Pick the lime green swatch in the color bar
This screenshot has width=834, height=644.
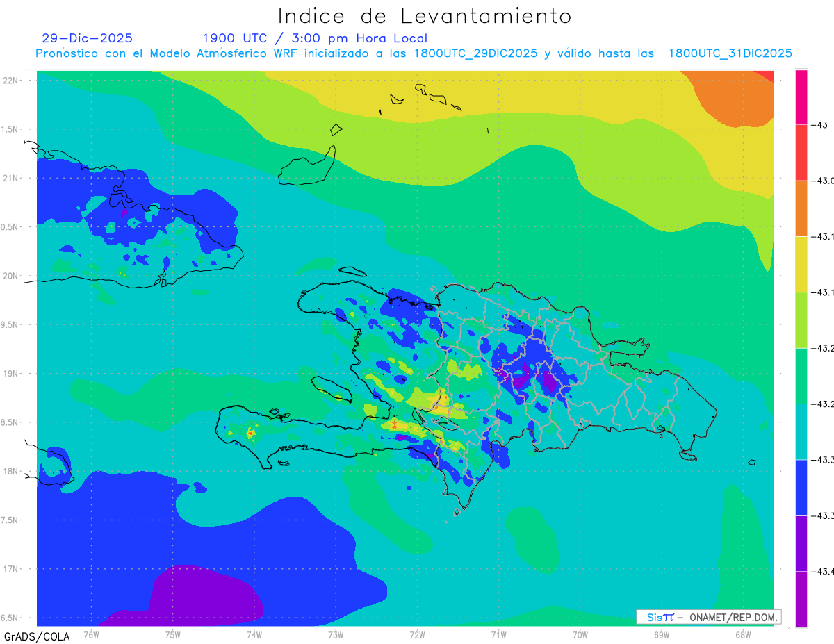click(x=801, y=320)
